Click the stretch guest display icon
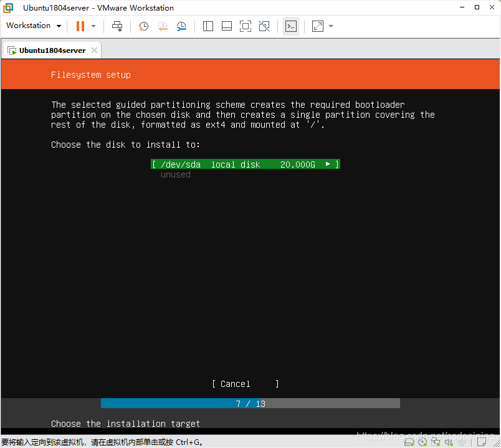The width and height of the screenshot is (501, 448). (318, 26)
